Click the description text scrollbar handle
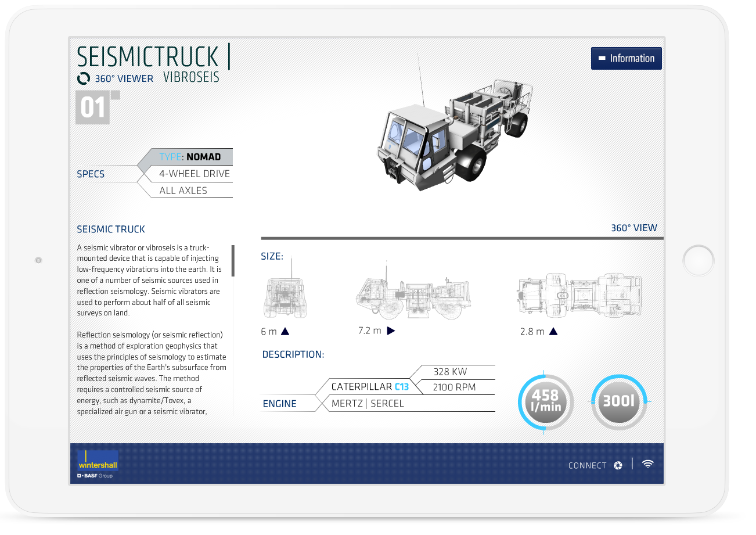 (233, 260)
